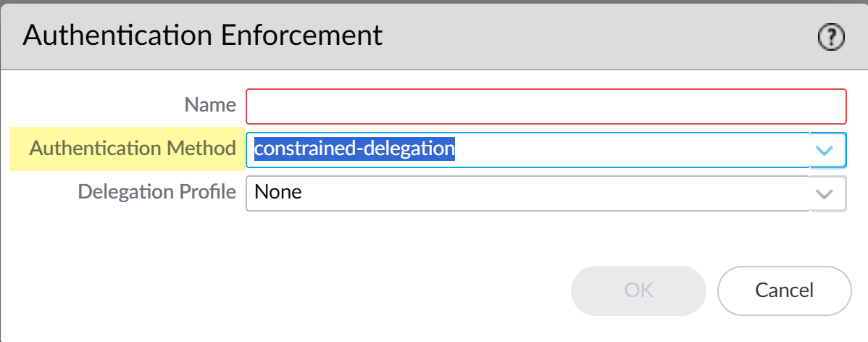Click into the empty Name field

(546, 107)
